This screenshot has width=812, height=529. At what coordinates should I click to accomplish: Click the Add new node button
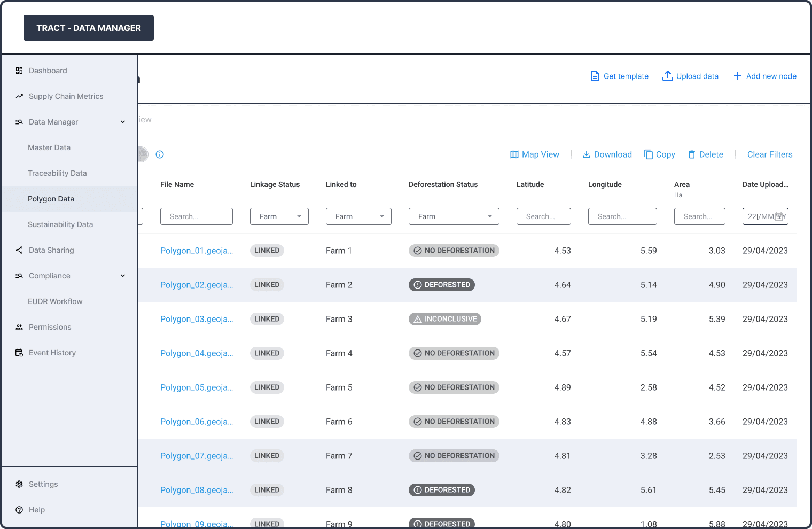[765, 76]
